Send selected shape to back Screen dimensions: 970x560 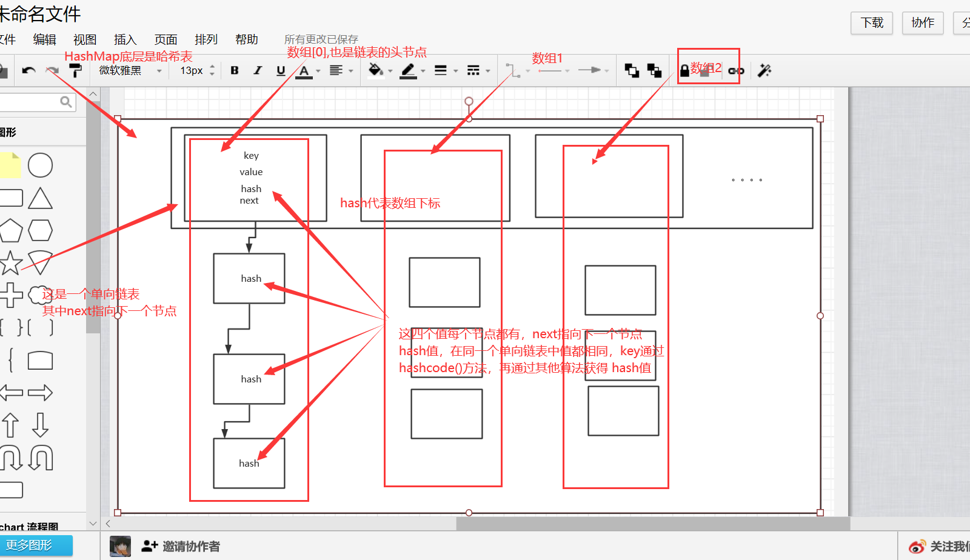coord(654,71)
